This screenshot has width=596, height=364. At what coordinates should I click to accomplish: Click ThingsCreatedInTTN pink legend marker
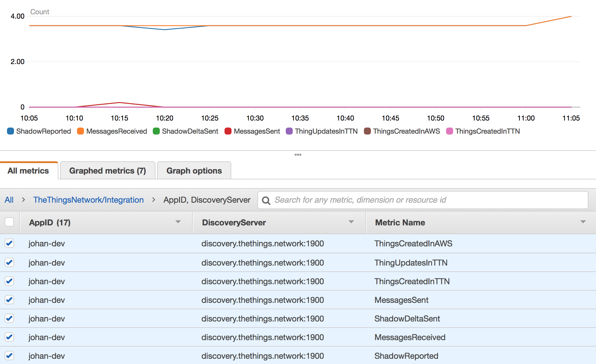(x=450, y=131)
